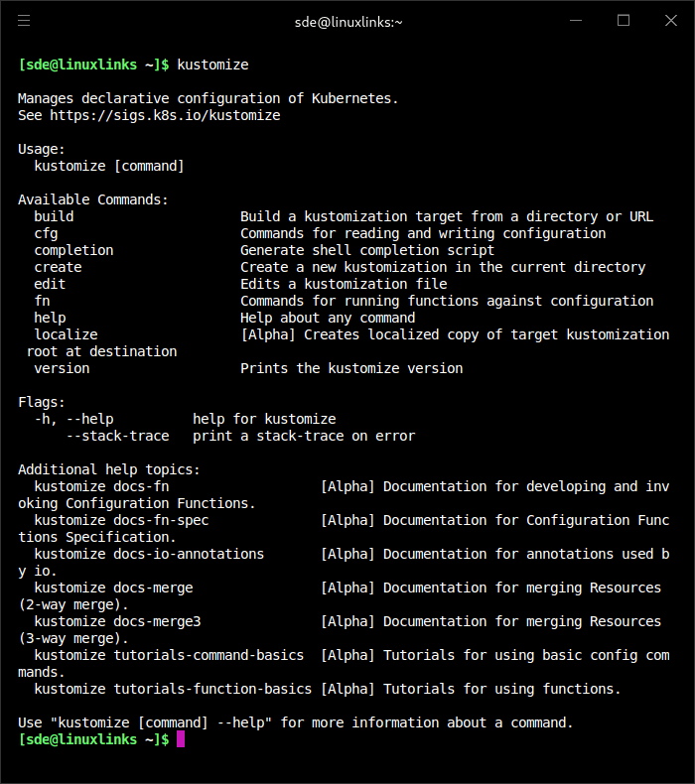Screen dimensions: 695x784
Task: Click the 'create' command name
Action: click(58, 268)
